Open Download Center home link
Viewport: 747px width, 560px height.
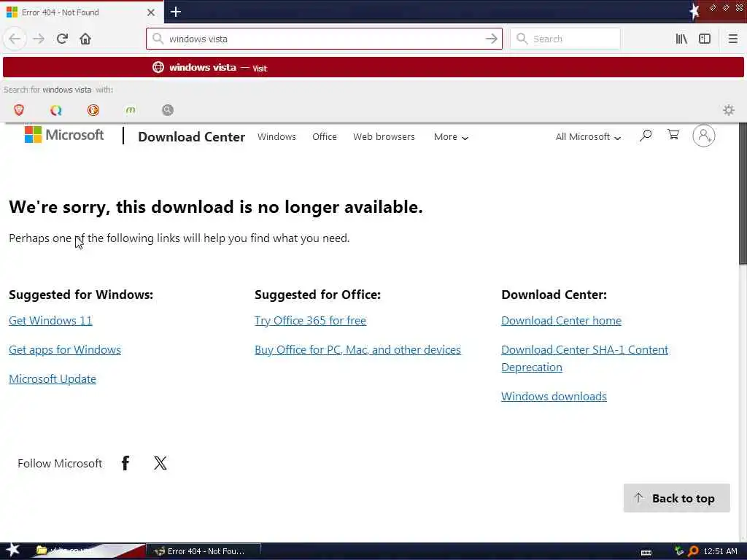click(561, 321)
